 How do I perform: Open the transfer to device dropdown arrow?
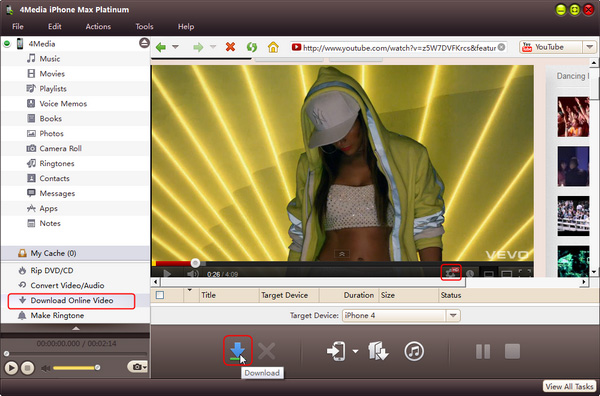pyautogui.click(x=355, y=351)
